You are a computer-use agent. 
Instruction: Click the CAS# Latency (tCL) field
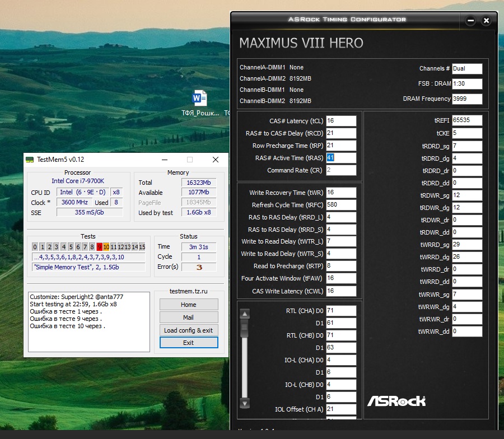341,121
